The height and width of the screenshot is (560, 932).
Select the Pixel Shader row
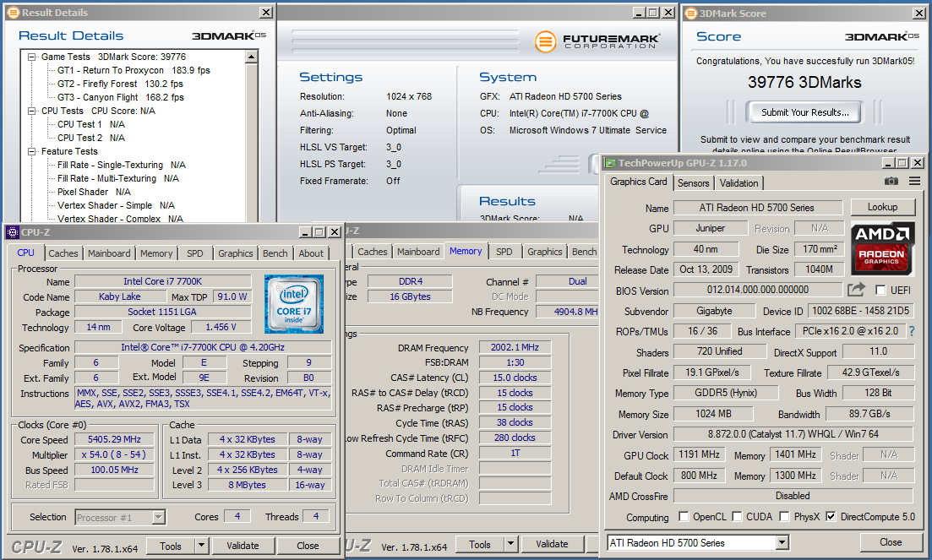coord(94,192)
